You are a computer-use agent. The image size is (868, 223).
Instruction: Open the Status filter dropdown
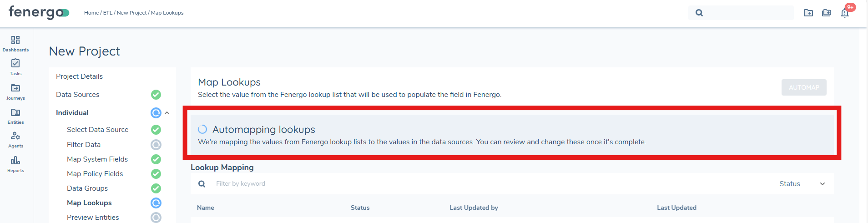coord(802,184)
